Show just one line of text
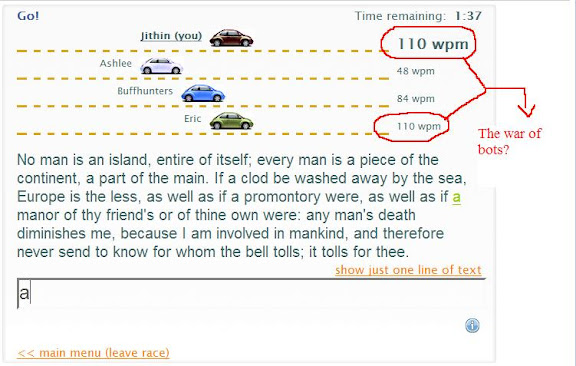This screenshot has height=366, width=576. [x=408, y=270]
